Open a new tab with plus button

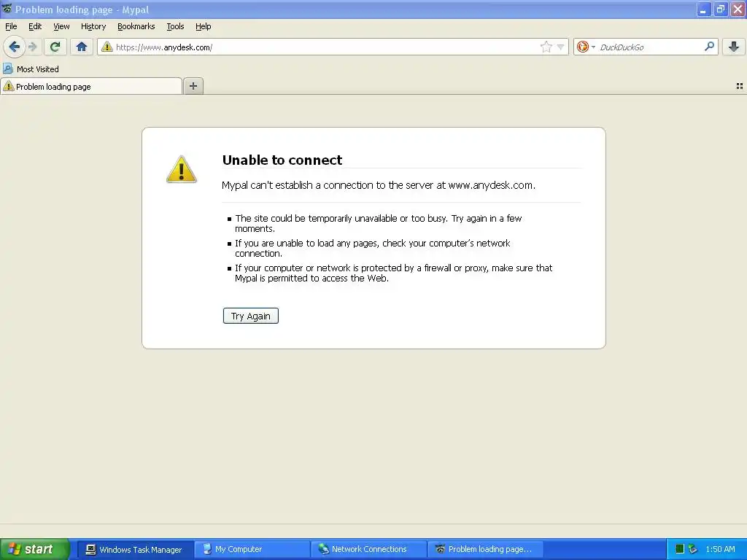click(193, 86)
